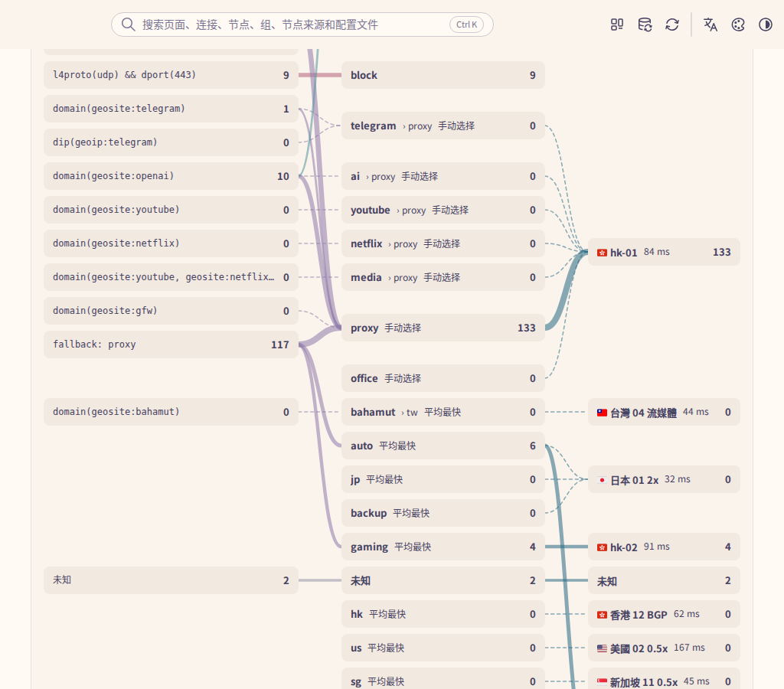The height and width of the screenshot is (689, 784).
Task: Toggle dark mode contrast icon
Action: coord(766,24)
